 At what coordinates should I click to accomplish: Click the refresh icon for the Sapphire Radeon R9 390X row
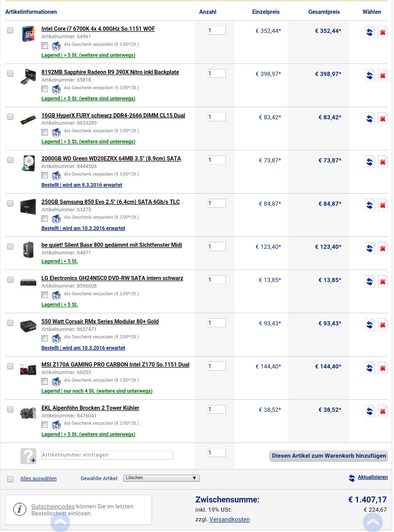coord(370,75)
